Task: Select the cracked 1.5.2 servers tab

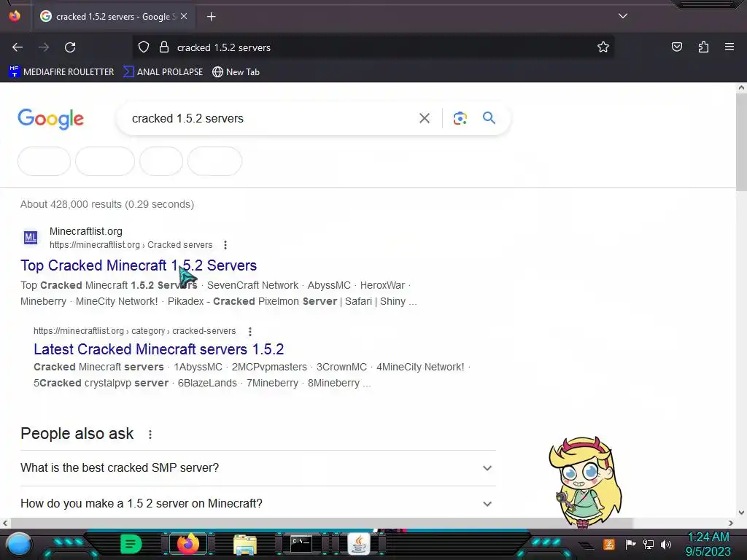Action: click(x=113, y=17)
